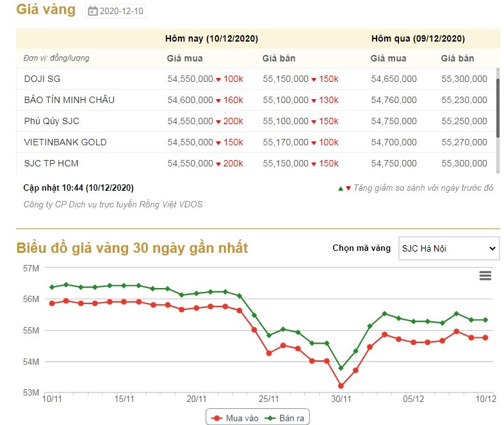Click the Hôm nay (10/12/2020) column header
This screenshot has height=425, width=504.
[211, 38]
